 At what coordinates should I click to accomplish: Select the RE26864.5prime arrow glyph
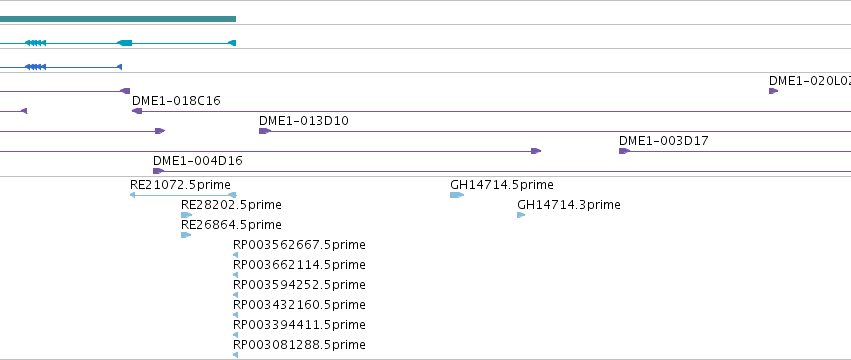pos(186,235)
